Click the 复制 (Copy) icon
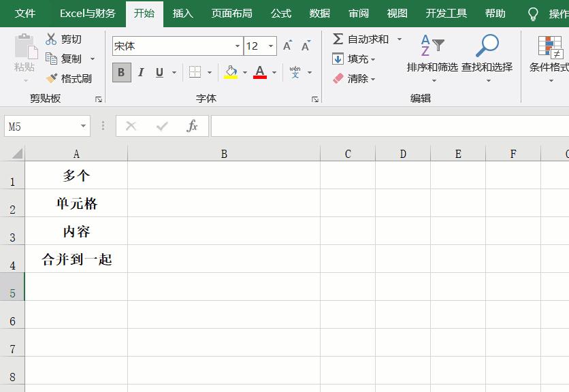 [52, 58]
